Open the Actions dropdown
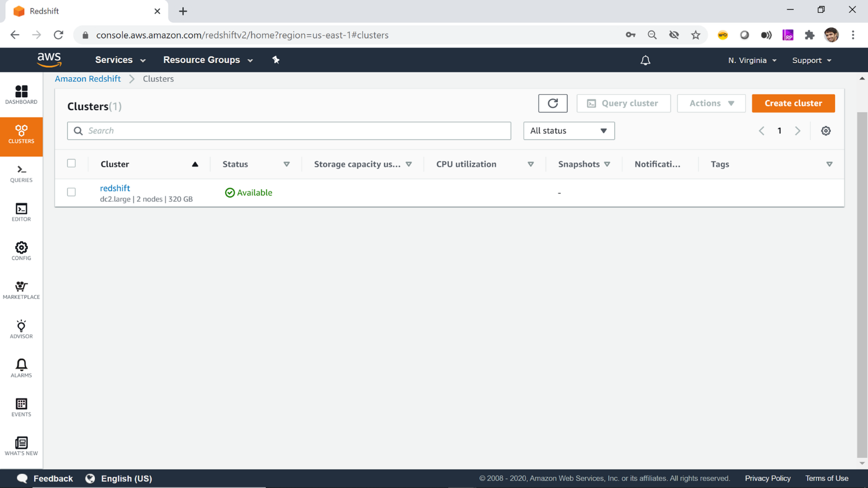 click(711, 103)
